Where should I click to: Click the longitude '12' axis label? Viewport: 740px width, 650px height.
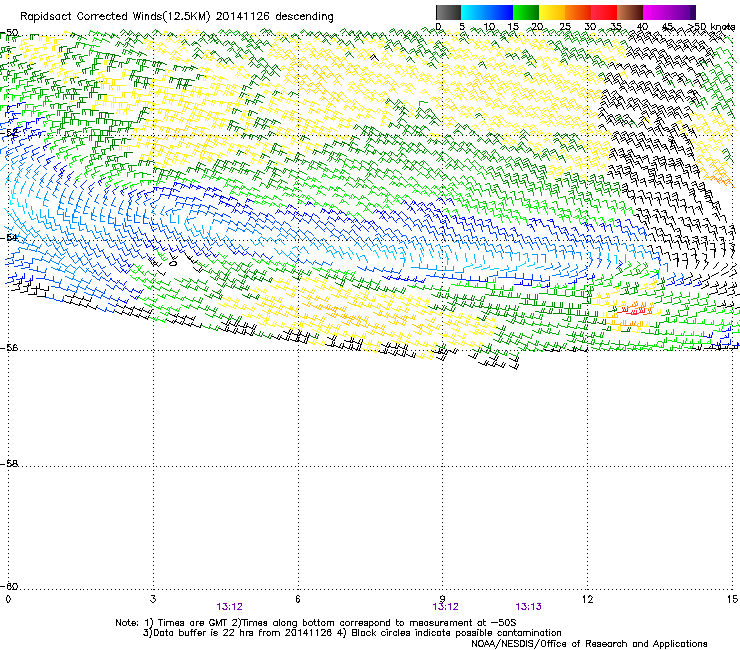(587, 599)
